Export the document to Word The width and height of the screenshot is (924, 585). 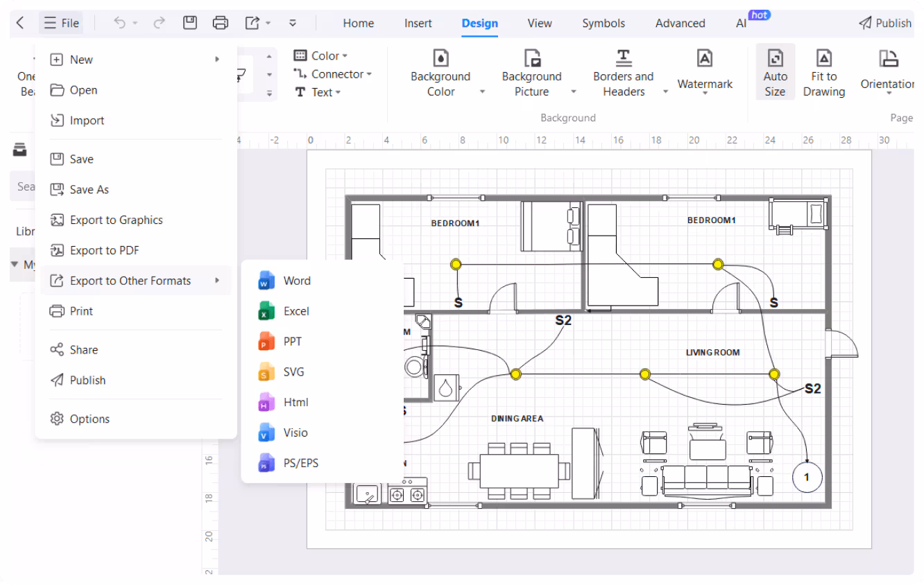pos(297,280)
